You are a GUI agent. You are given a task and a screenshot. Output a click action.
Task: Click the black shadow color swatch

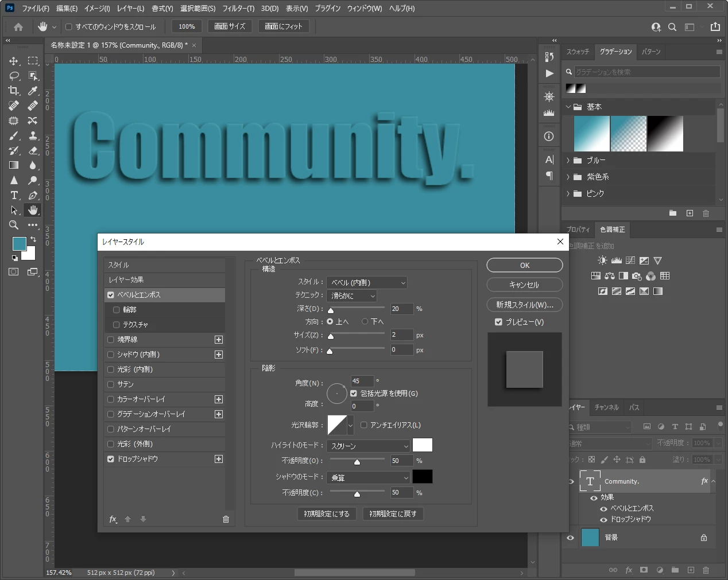coord(423,477)
